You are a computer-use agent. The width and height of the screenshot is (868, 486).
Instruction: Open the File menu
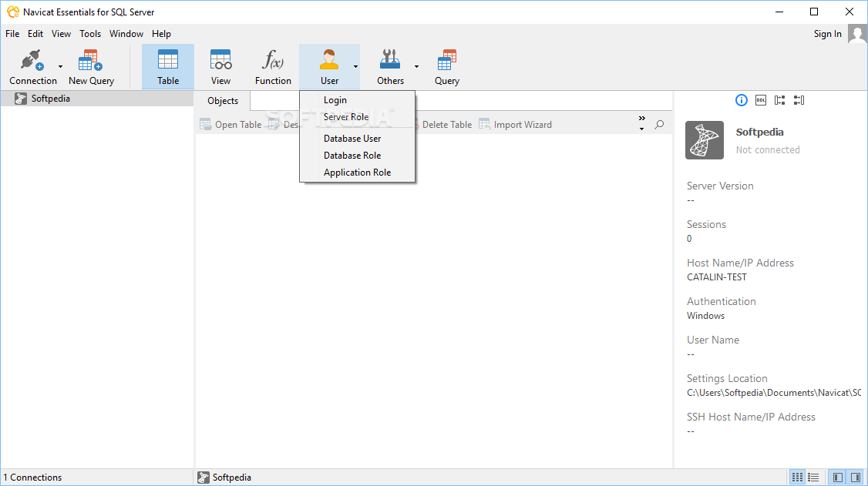pos(12,34)
